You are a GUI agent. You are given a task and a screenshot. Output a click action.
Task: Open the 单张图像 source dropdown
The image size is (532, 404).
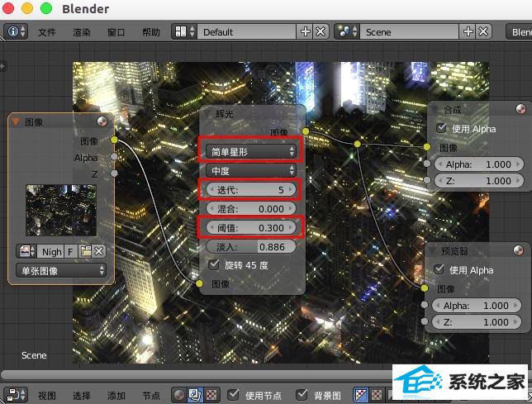tap(61, 270)
